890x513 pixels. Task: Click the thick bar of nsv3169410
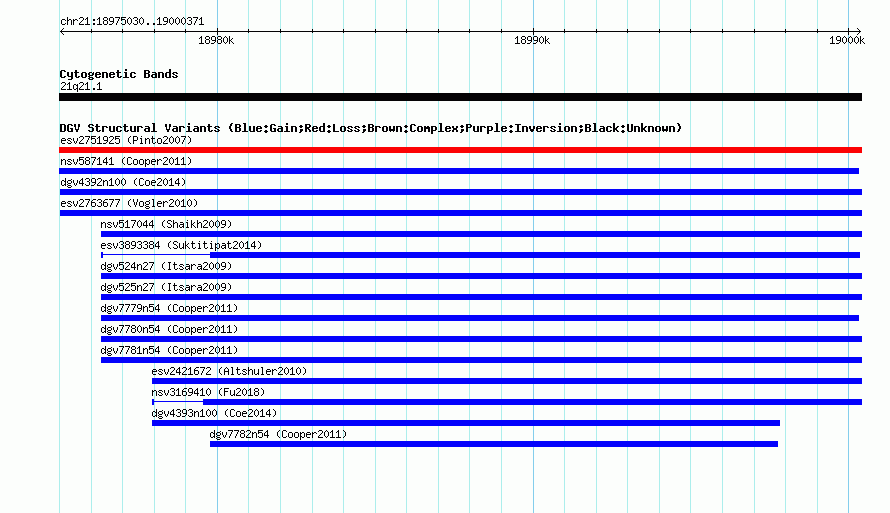tap(532, 402)
